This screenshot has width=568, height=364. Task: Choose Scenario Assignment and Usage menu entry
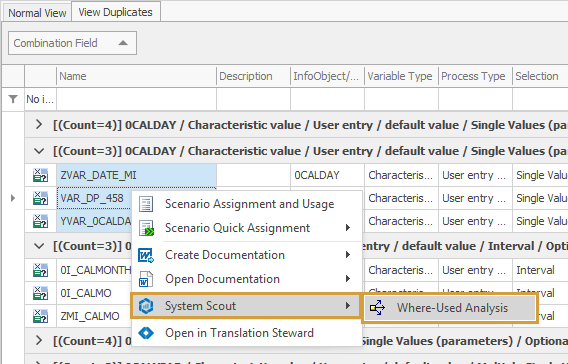[246, 204]
